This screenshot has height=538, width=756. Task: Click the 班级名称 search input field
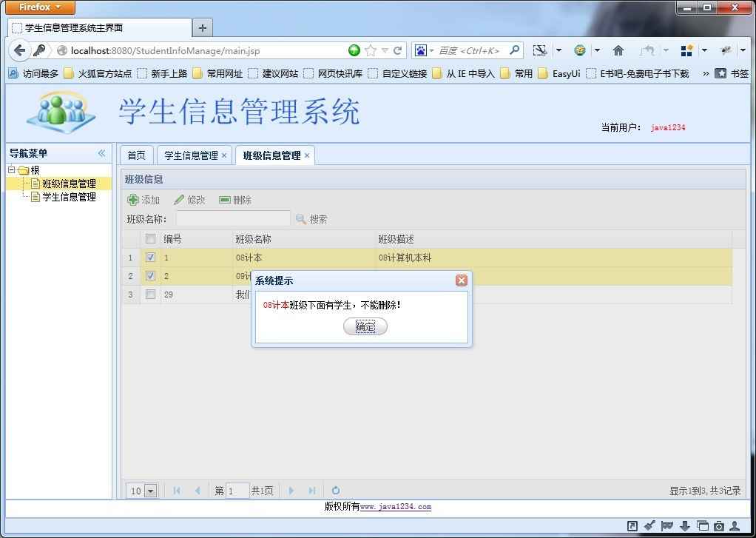(x=233, y=219)
